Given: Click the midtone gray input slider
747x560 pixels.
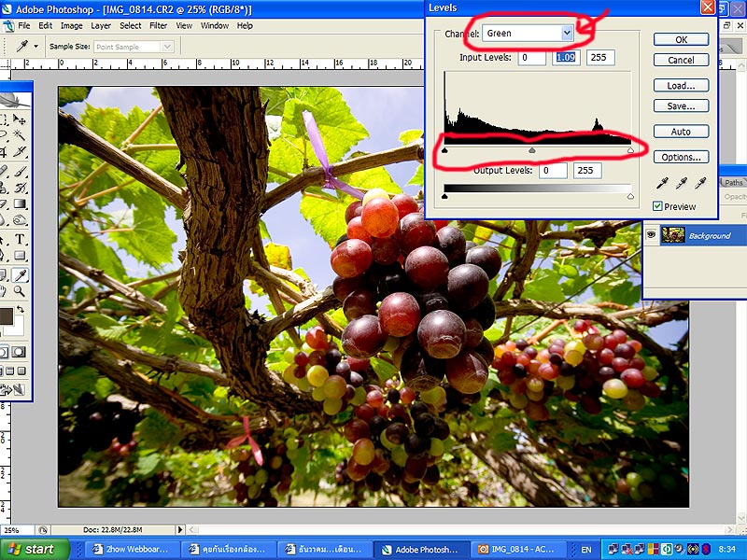Looking at the screenshot, I should point(532,150).
